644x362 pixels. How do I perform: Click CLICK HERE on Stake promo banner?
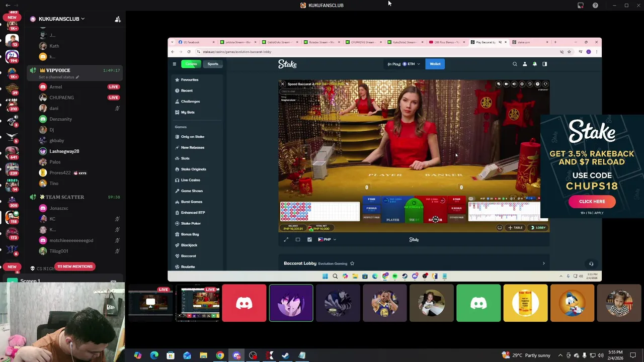592,202
